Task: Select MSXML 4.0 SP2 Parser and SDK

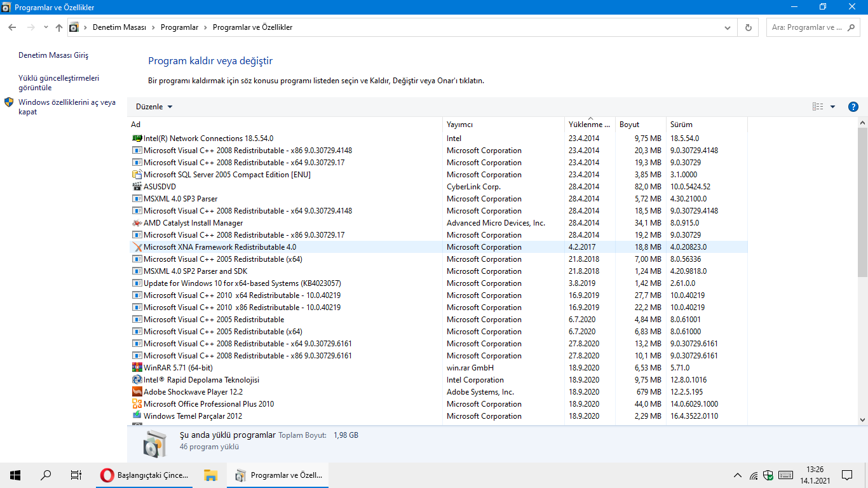Action: (437, 271)
